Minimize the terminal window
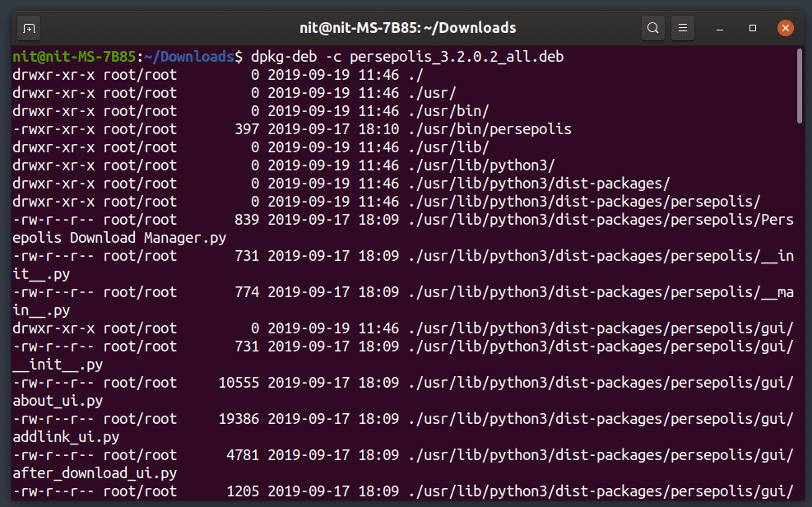812x507 pixels. [722, 28]
